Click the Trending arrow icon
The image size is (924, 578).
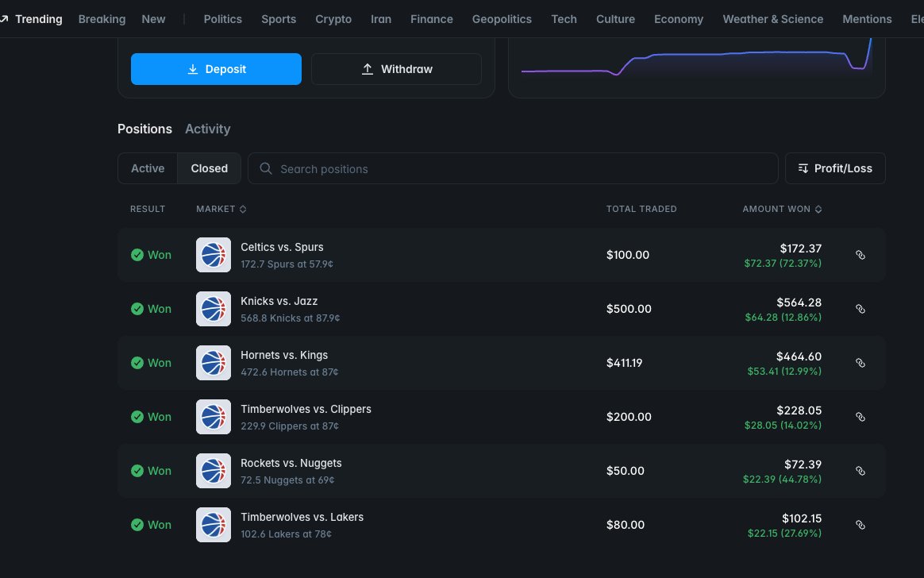point(3,19)
